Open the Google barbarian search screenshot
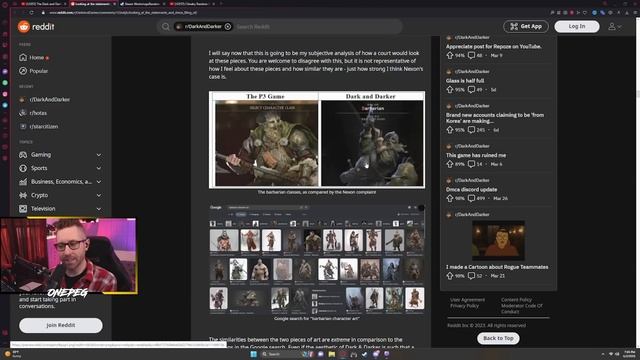 point(317,259)
